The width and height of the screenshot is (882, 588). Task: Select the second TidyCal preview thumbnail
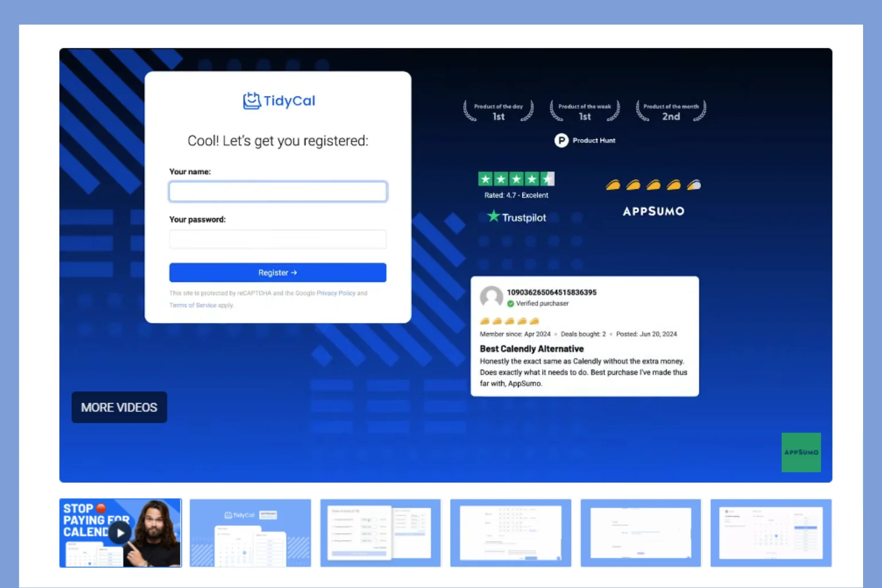click(x=250, y=533)
